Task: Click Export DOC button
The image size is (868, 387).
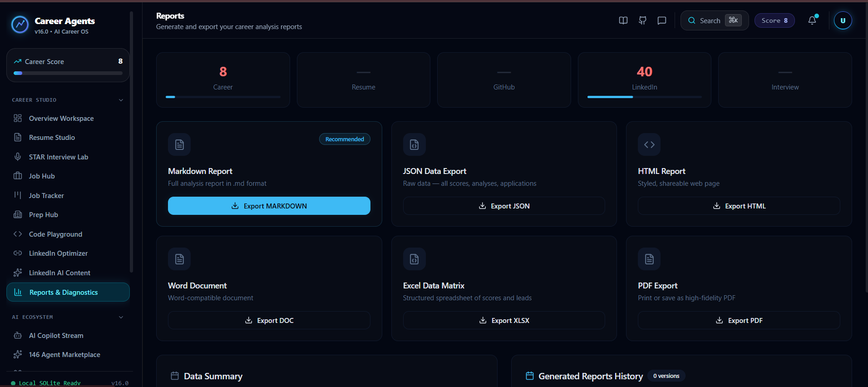Action: [x=269, y=320]
